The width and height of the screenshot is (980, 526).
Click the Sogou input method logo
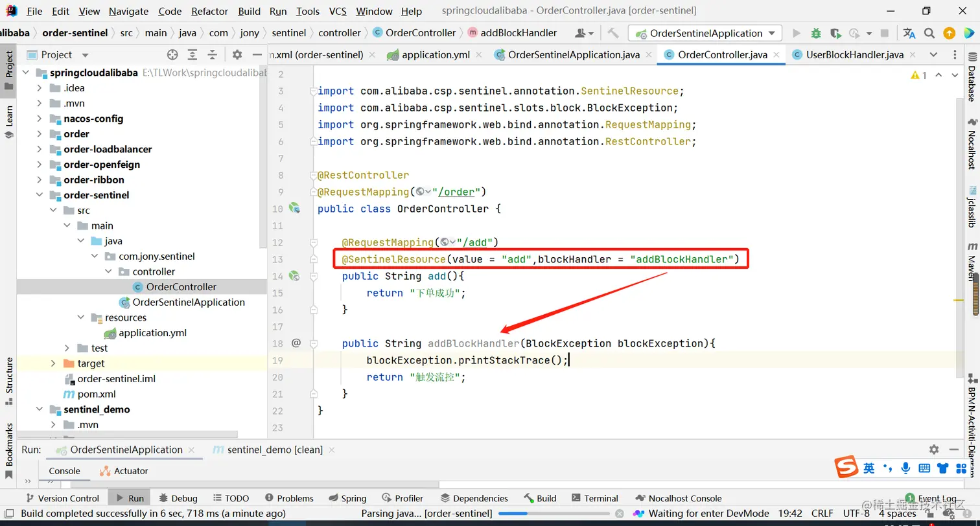pyautogui.click(x=846, y=467)
